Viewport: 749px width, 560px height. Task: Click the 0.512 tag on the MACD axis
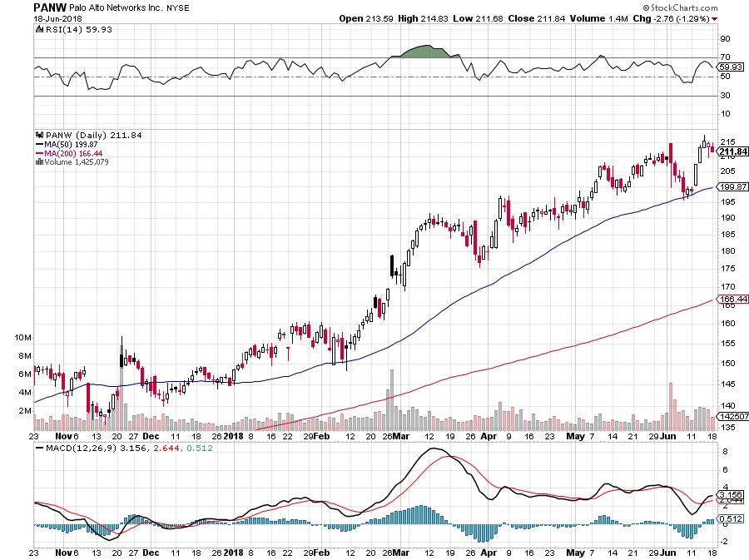click(731, 519)
